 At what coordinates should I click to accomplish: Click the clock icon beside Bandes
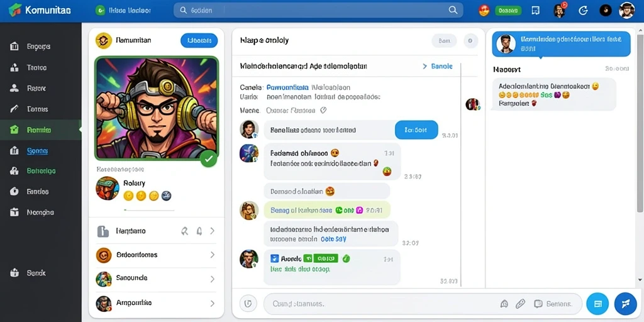pos(14,191)
